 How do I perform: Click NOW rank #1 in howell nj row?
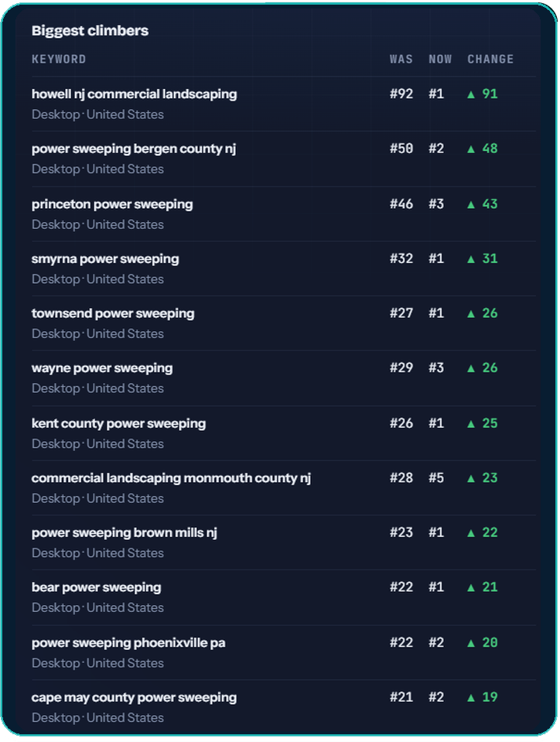[436, 94]
